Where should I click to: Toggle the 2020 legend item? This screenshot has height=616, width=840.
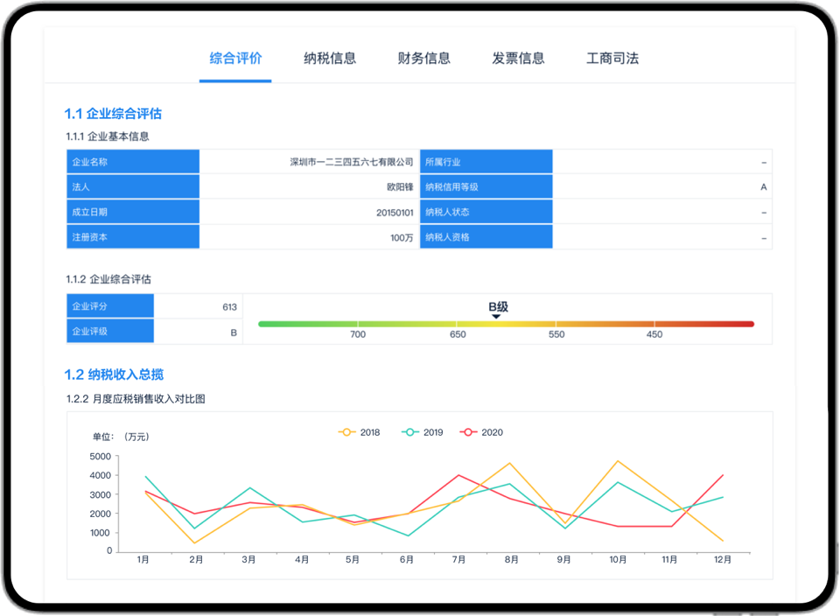482,432
